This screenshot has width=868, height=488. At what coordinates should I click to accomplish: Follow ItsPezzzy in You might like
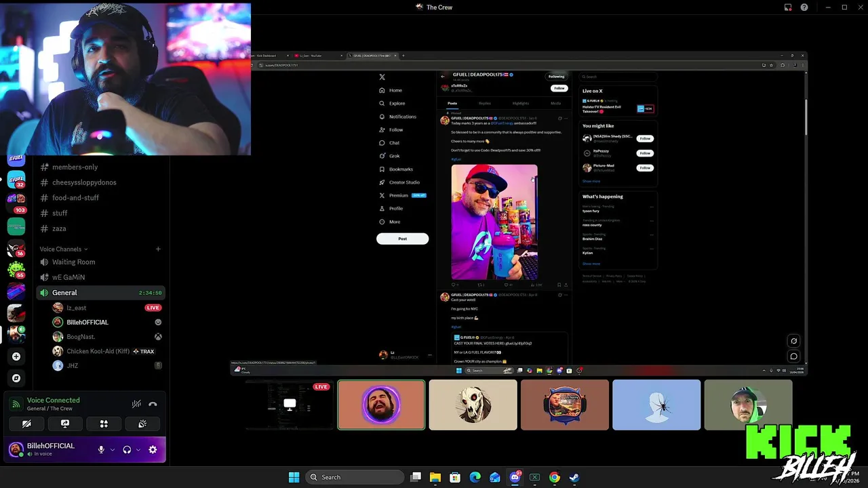click(645, 153)
